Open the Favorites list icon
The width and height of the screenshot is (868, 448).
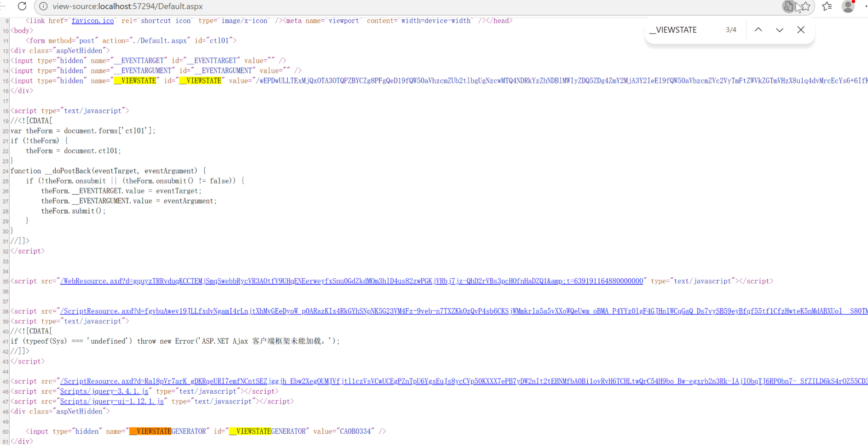pyautogui.click(x=827, y=6)
